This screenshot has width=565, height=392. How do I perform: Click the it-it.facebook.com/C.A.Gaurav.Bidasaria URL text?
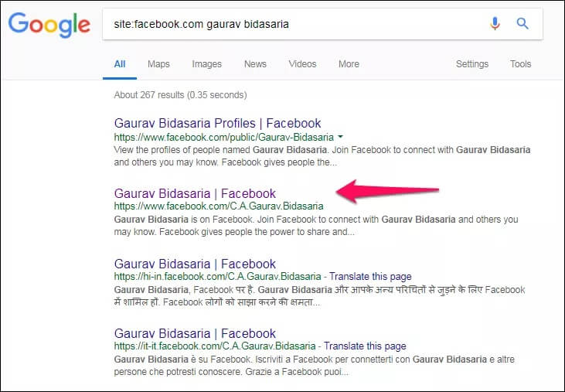(215, 346)
